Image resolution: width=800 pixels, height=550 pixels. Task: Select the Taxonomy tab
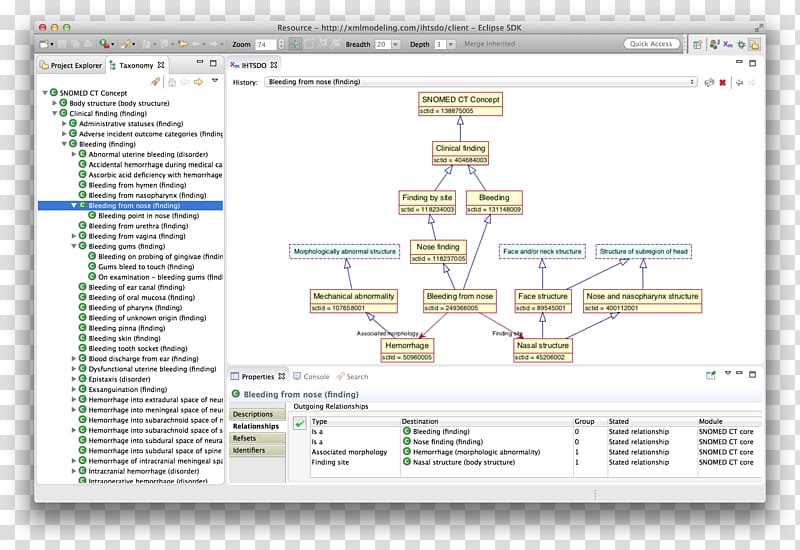point(136,65)
